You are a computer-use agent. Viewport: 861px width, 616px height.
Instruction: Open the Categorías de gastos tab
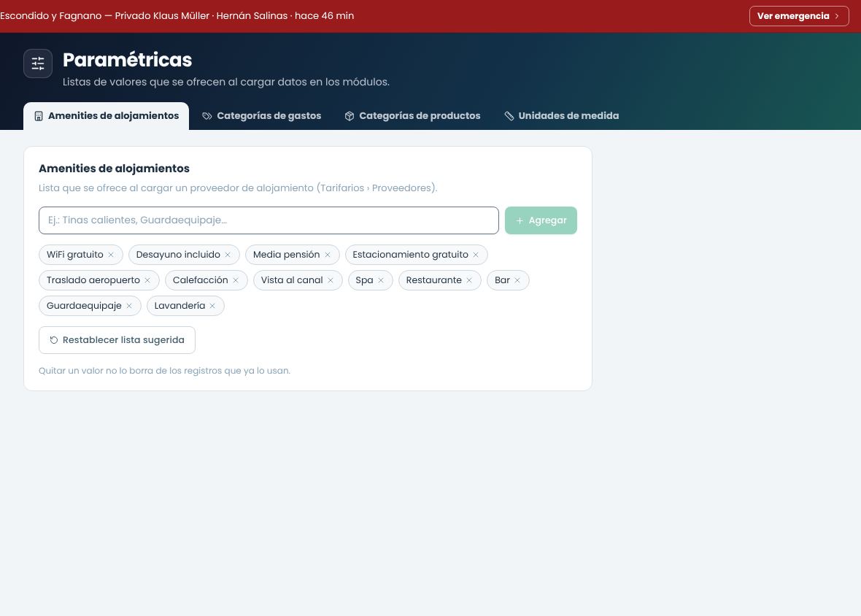261,116
